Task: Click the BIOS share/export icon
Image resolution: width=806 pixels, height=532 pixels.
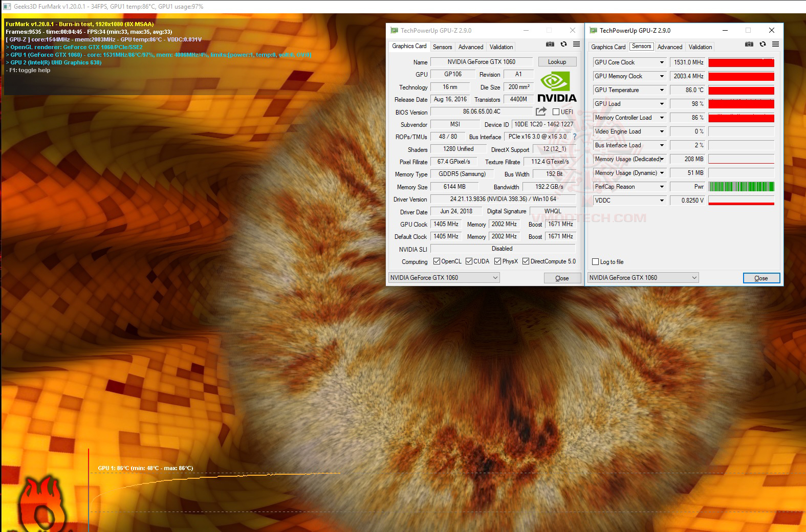Action: [x=541, y=111]
